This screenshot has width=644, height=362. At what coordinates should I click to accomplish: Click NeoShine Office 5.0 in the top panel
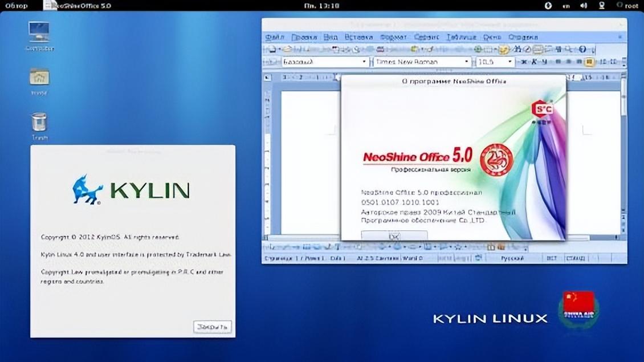pos(81,6)
